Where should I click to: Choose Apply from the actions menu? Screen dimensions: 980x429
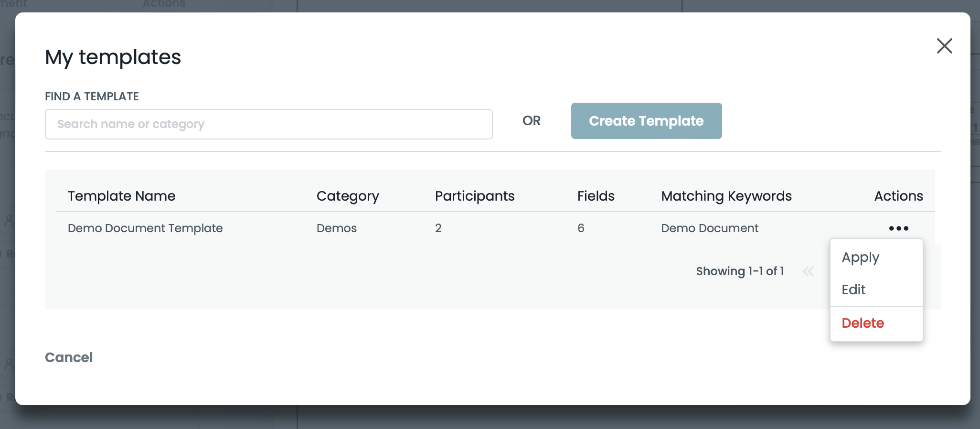click(x=860, y=257)
